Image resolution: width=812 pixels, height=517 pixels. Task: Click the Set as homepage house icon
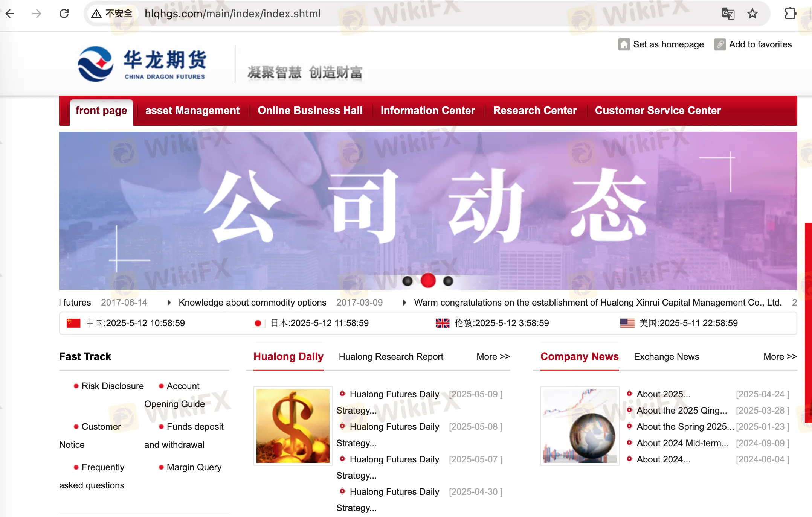pos(624,44)
